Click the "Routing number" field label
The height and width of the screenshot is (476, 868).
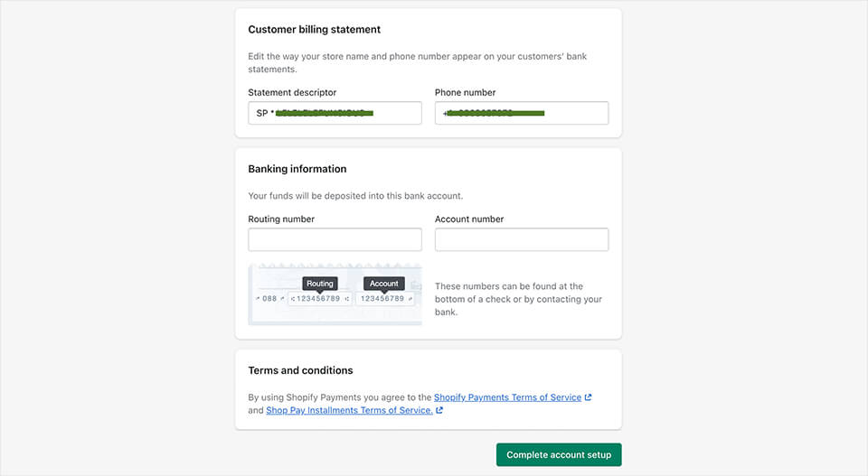point(281,219)
